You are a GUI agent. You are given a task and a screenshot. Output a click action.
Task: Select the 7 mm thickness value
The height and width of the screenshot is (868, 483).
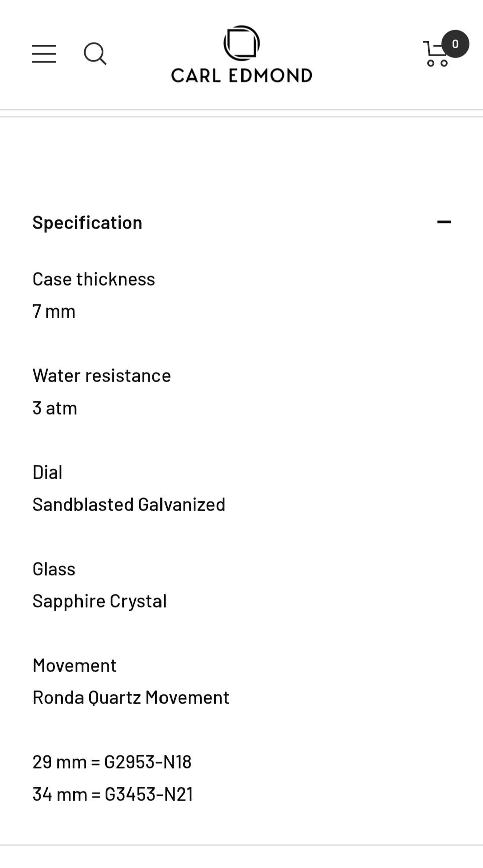[x=54, y=311]
